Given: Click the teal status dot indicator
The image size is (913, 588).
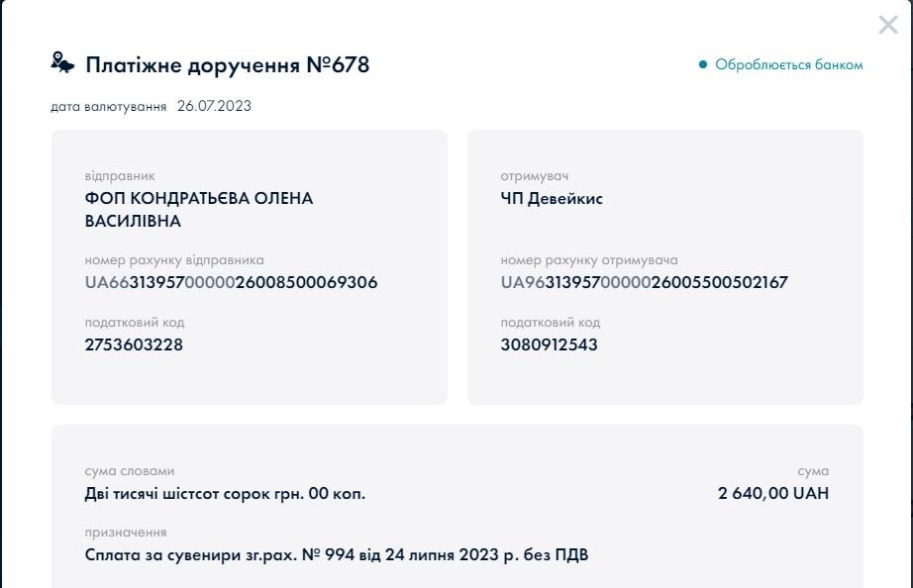Looking at the screenshot, I should (x=703, y=65).
